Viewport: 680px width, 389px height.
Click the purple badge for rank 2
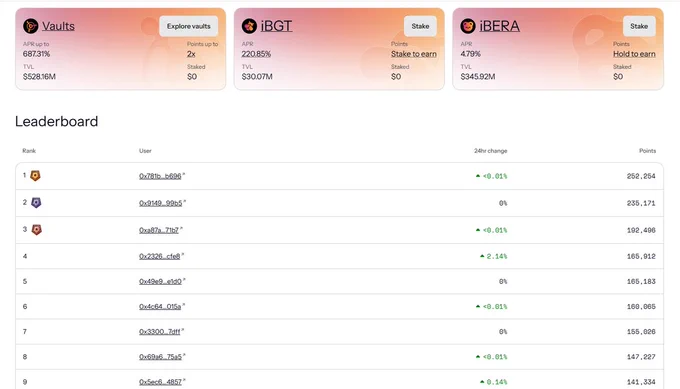[x=36, y=203]
